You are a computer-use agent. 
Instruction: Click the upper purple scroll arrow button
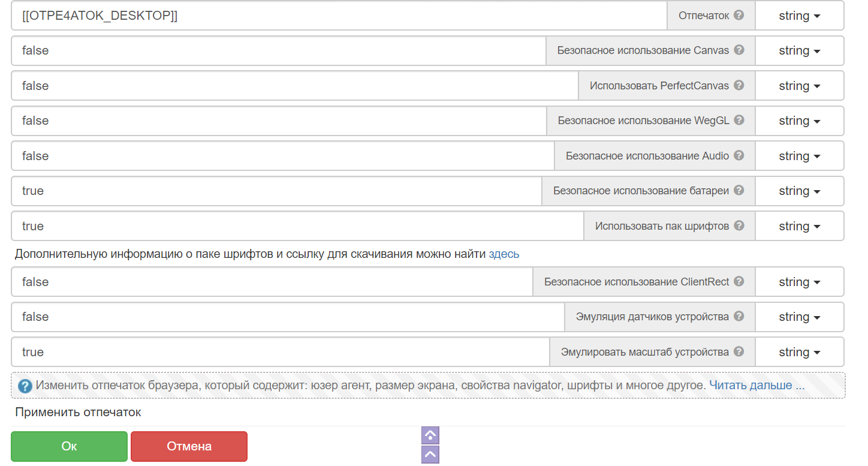click(430, 435)
